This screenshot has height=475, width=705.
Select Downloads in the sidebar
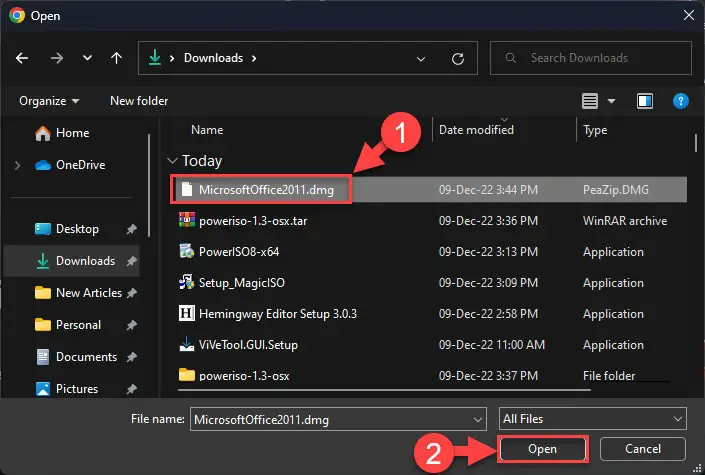[71, 261]
